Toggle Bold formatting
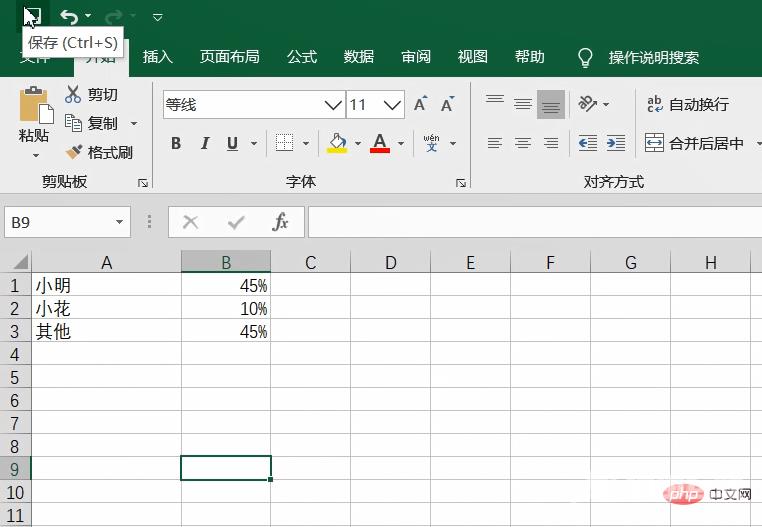762x527 pixels. point(176,143)
